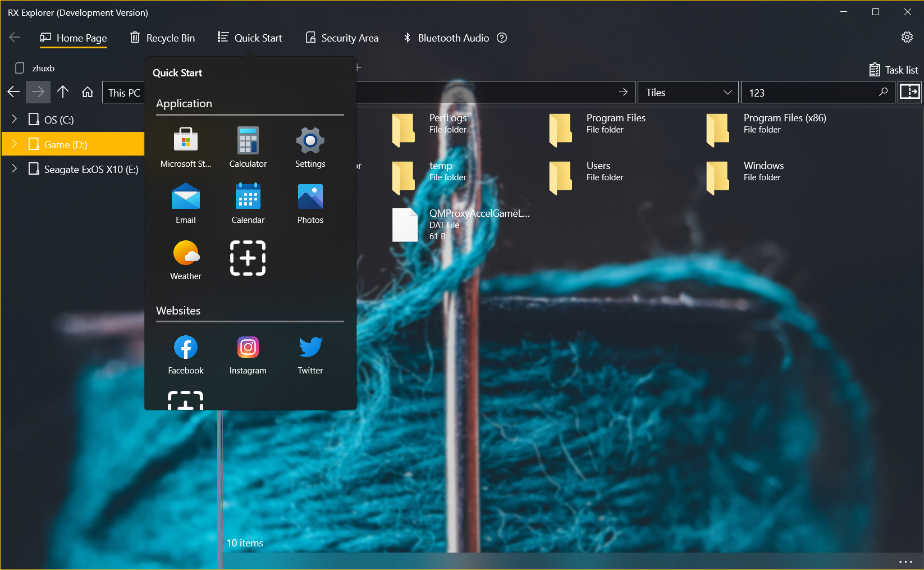Expand the Seagate ExOS X10 (E:) drive

(x=15, y=168)
